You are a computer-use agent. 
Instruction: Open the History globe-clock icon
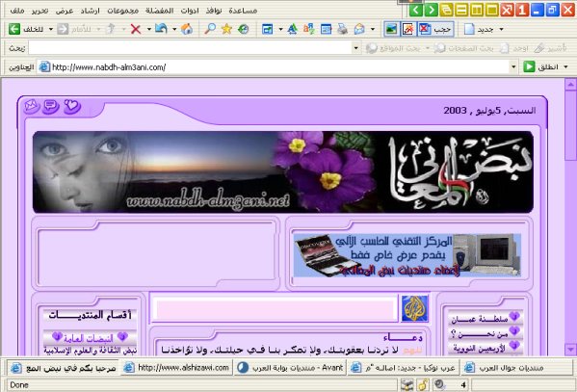[x=244, y=29]
